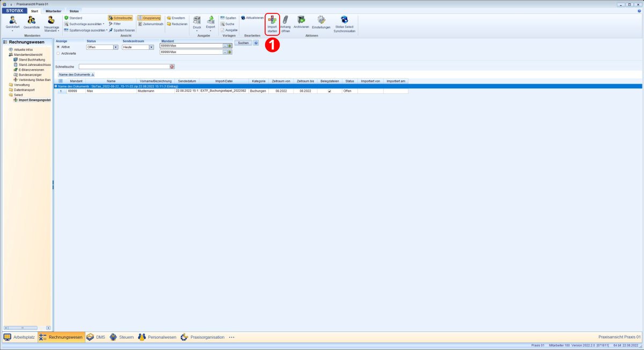This screenshot has width=644, height=350.
Task: Open the Sendezeitraum dropdown showing Heute
Action: [x=151, y=47]
